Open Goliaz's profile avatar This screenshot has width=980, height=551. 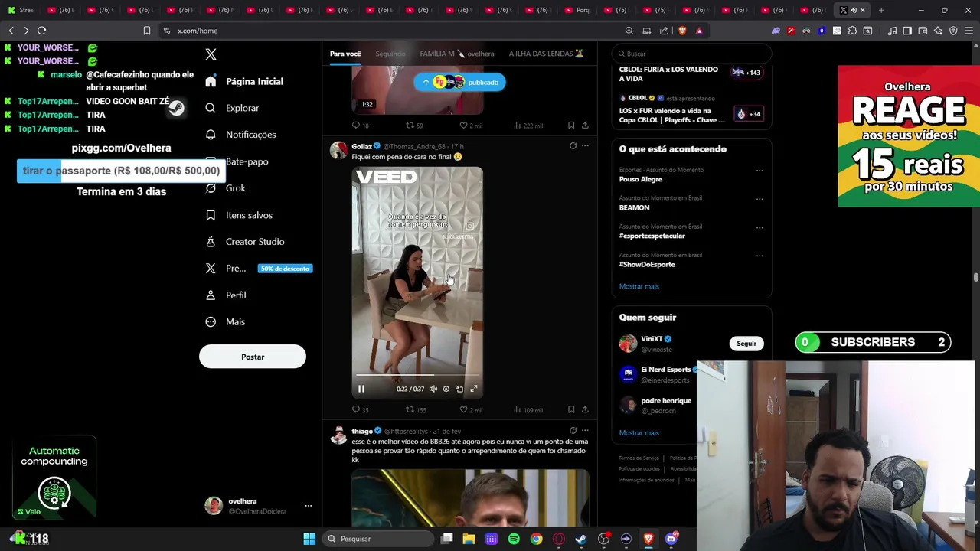coord(338,150)
